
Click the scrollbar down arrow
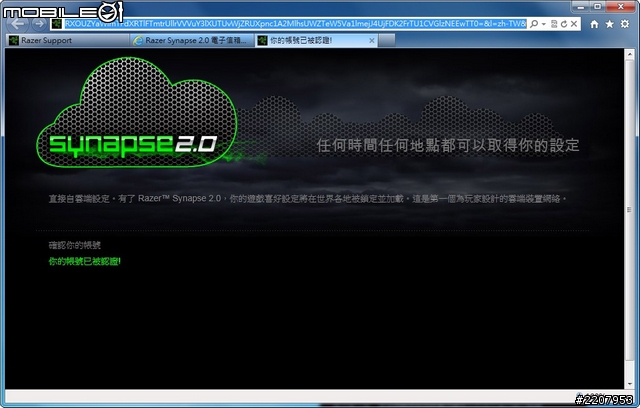(x=629, y=384)
